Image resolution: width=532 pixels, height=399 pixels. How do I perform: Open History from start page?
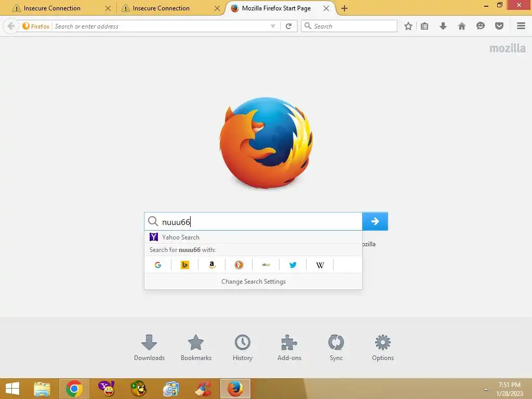point(242,348)
